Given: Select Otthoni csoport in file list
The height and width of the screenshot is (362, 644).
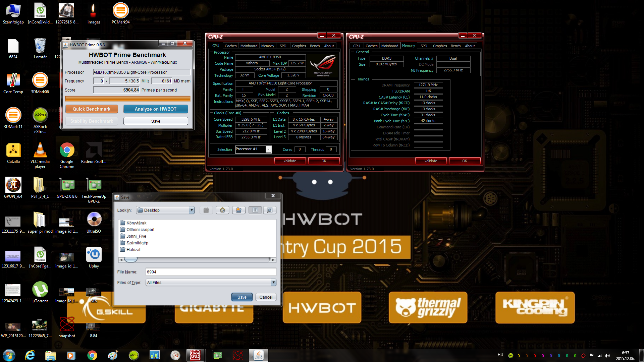Looking at the screenshot, I should pos(138,230).
